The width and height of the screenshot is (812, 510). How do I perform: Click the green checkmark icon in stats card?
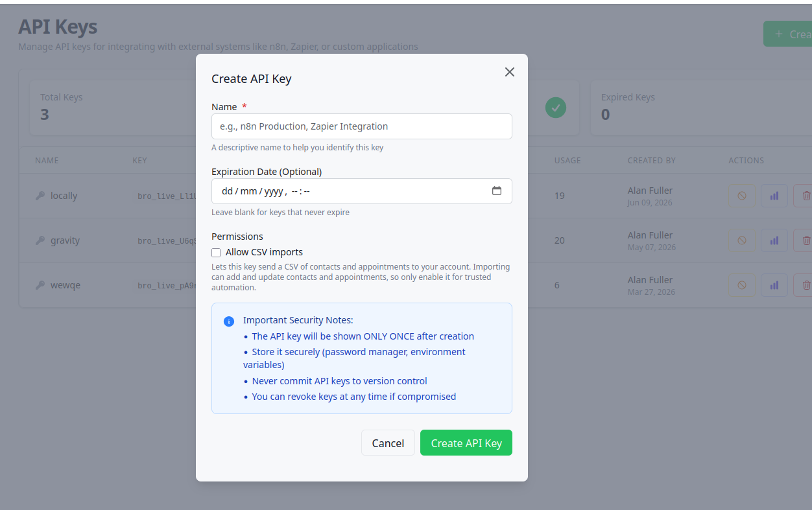(x=555, y=108)
